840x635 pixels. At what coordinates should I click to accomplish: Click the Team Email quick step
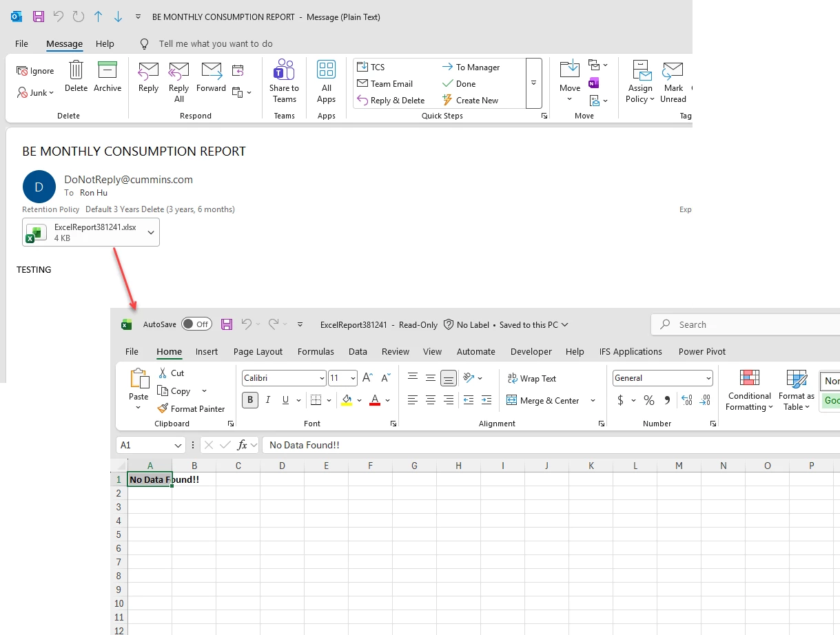[385, 83]
